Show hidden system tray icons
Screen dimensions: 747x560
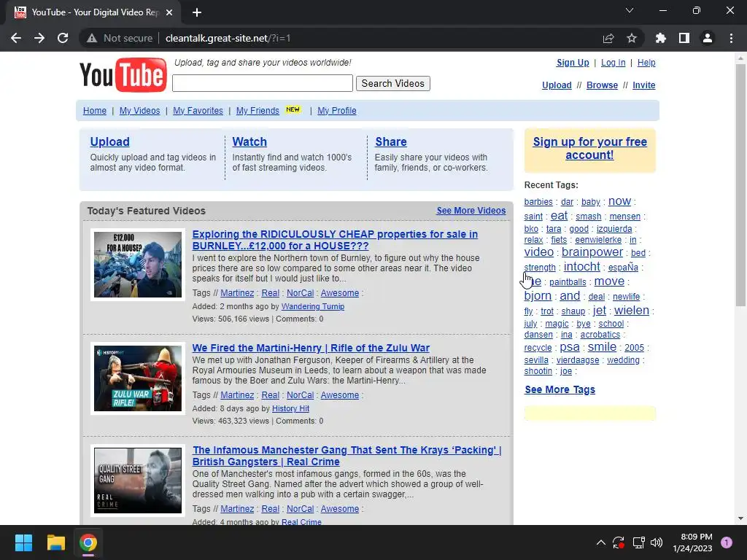tap(601, 542)
